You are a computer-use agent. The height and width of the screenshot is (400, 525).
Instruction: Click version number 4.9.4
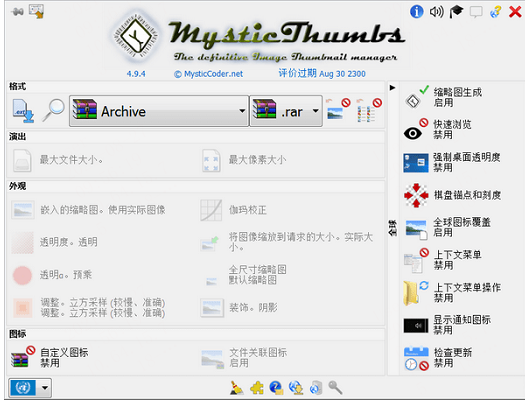point(136,74)
